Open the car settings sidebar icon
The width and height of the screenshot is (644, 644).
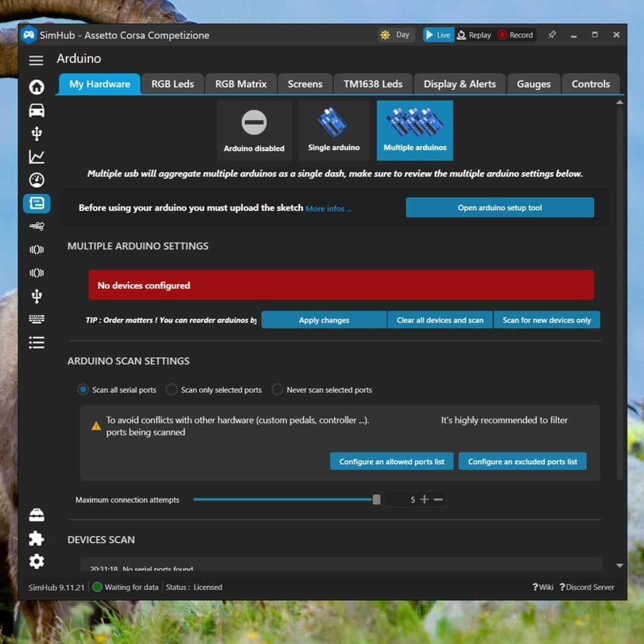click(x=36, y=110)
